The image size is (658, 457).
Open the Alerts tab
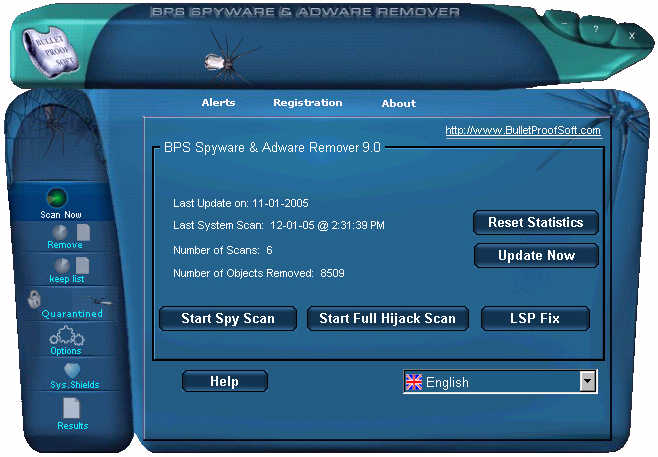coord(218,103)
